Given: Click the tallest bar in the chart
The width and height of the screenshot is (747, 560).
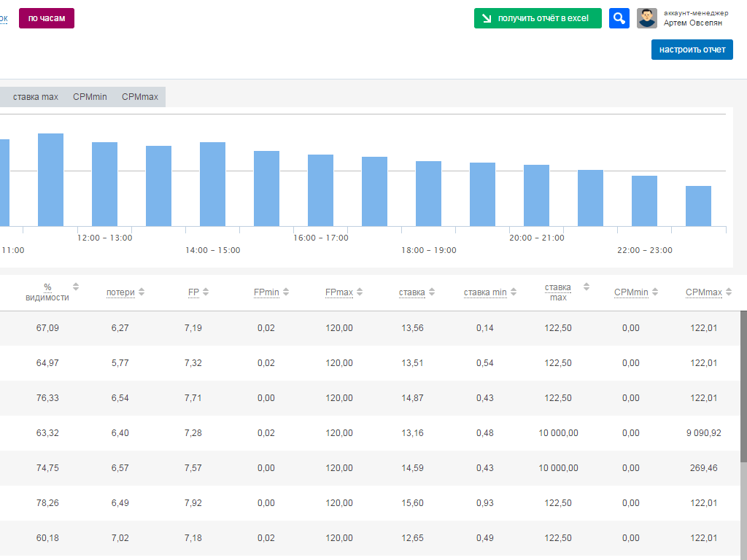Looking at the screenshot, I should coord(50,179).
